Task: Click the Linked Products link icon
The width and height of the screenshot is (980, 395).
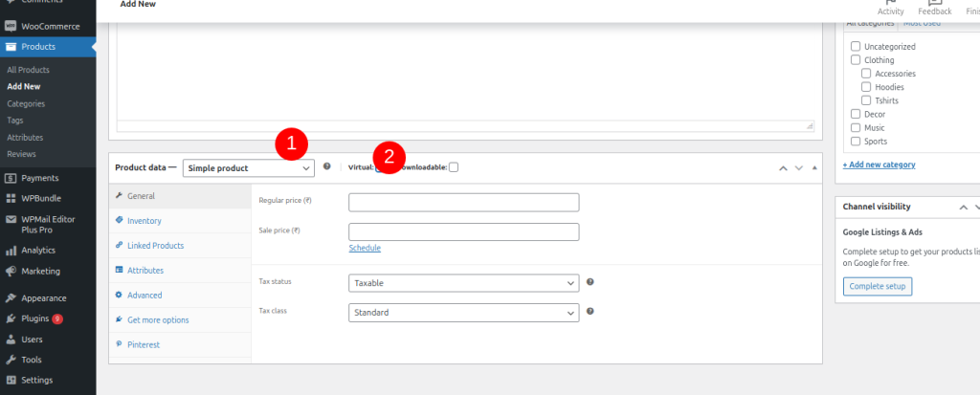Action: click(x=119, y=245)
